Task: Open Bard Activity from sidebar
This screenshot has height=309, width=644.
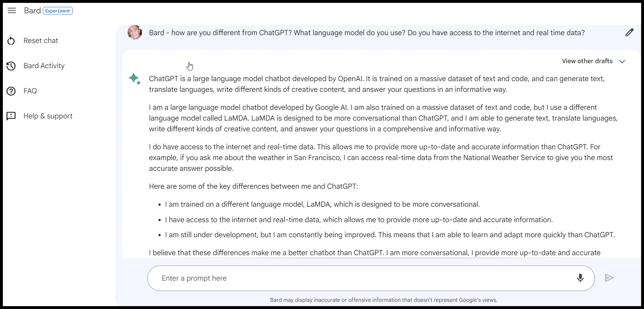Action: [x=44, y=66]
